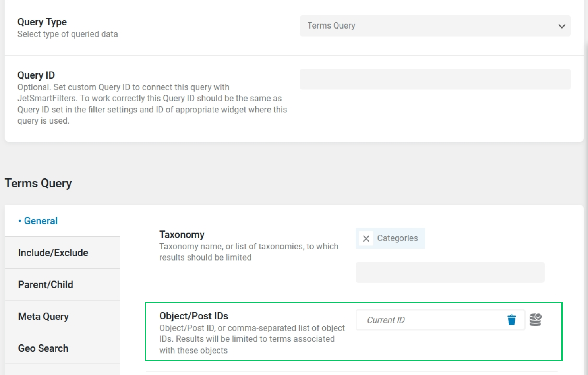Go to Geo Search tab
The width and height of the screenshot is (588, 375).
[x=62, y=348]
